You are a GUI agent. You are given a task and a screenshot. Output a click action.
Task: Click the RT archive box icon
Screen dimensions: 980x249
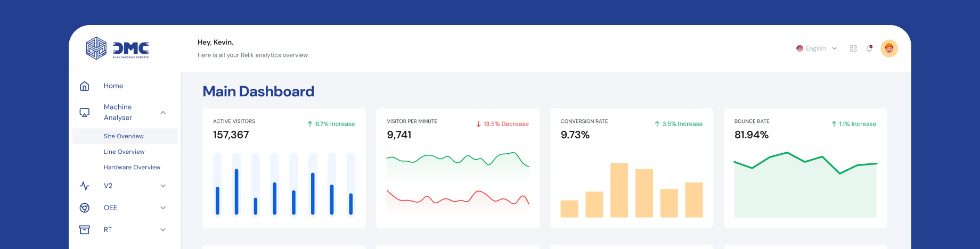[x=84, y=229]
